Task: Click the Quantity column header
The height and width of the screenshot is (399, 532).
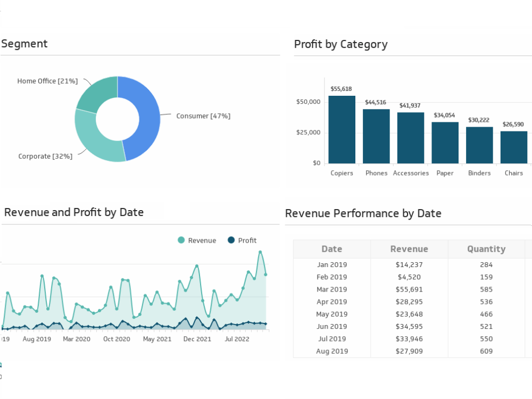Action: coord(486,249)
